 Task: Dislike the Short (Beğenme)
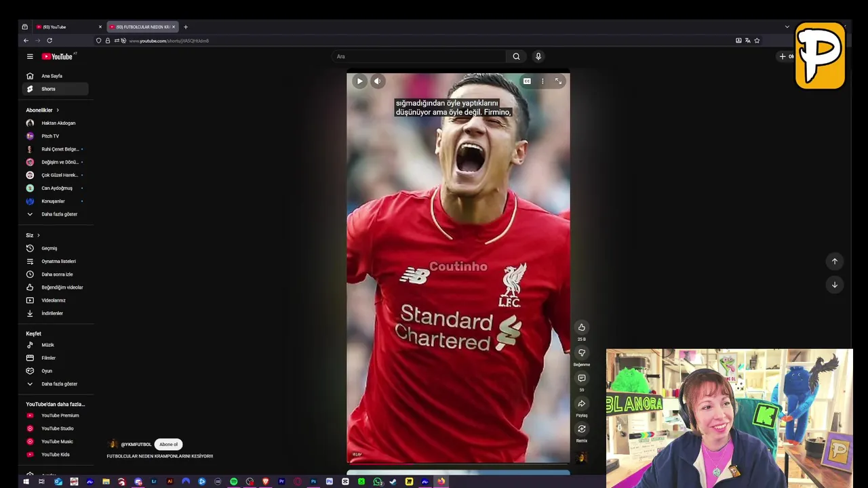coord(581,353)
